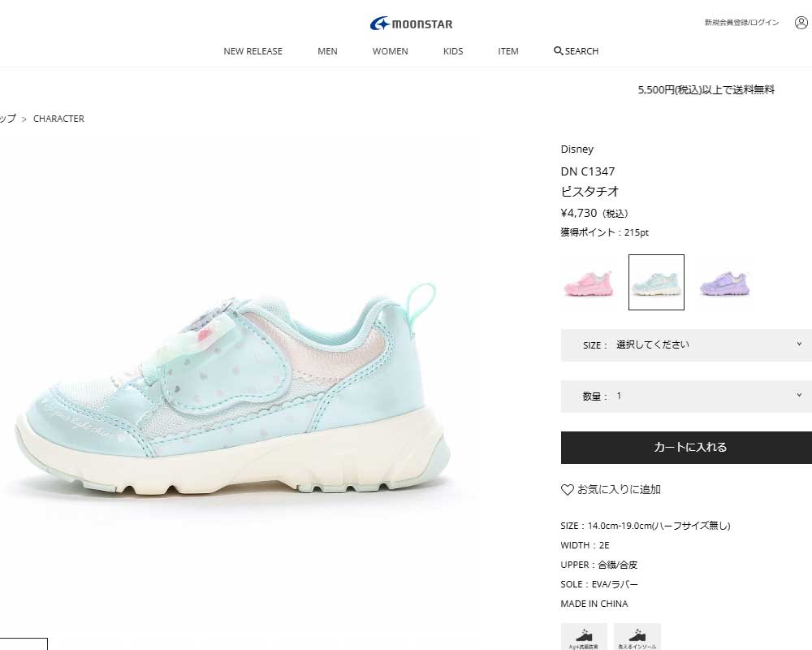Select the purple shoe color variant
The image size is (812, 650).
pos(724,283)
